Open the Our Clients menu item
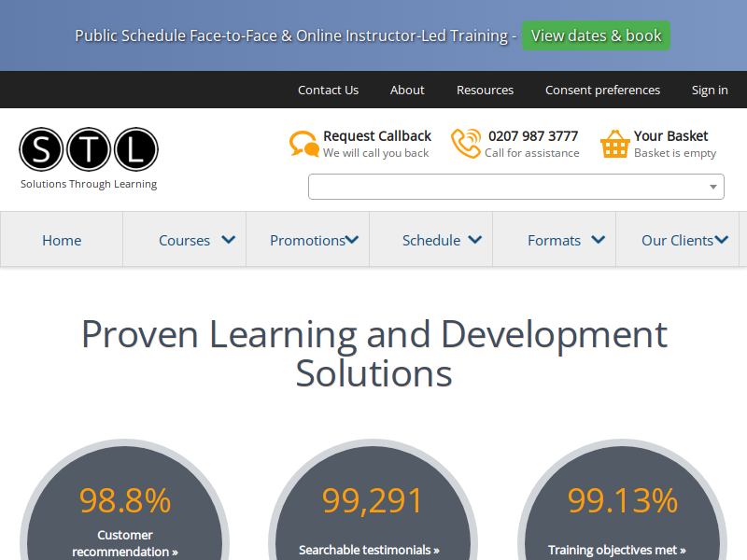747x560 pixels. tap(677, 240)
